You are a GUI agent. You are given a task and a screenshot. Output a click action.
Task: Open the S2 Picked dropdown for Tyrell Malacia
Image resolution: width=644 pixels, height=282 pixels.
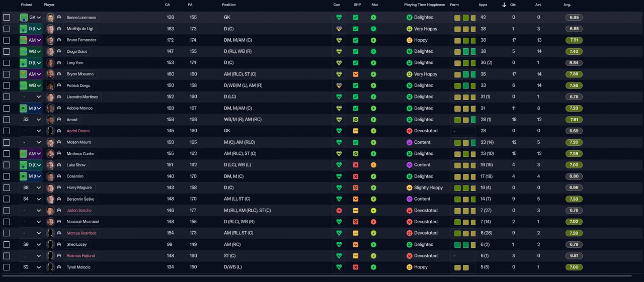(x=31, y=267)
